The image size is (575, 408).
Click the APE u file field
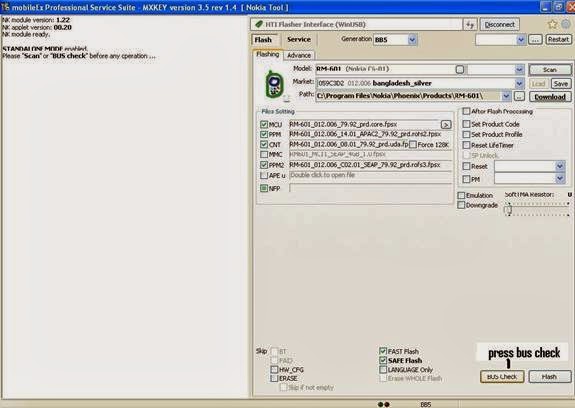click(x=371, y=175)
